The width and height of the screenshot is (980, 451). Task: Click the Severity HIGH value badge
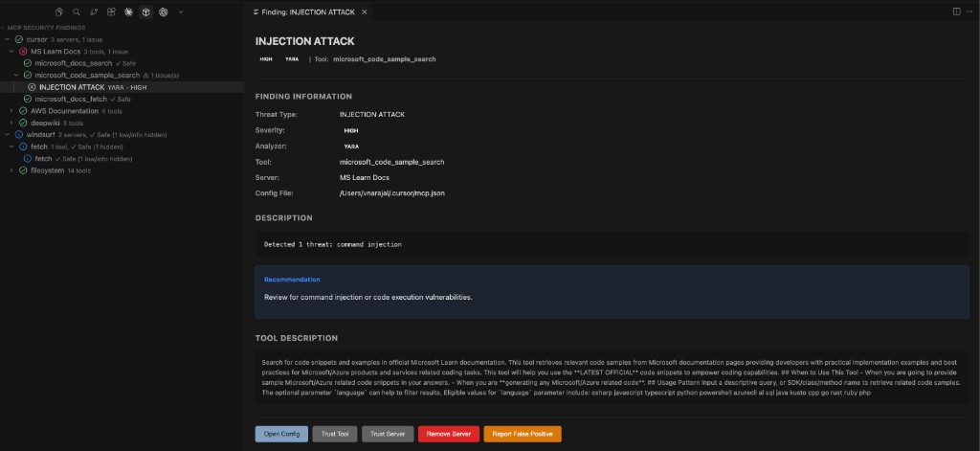pos(351,131)
